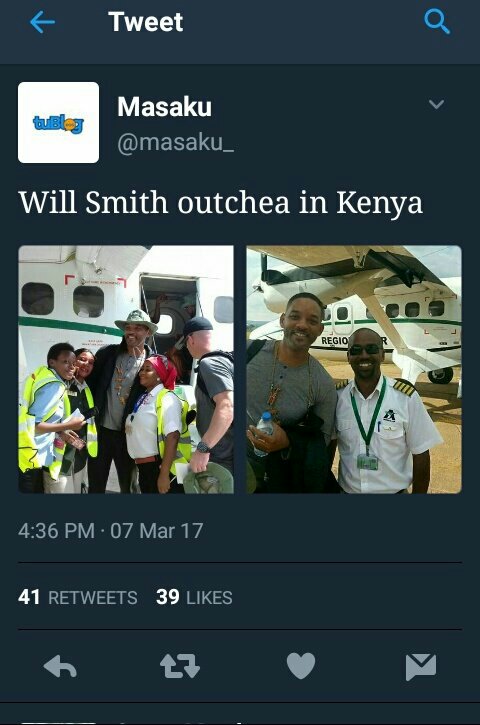Image resolution: width=480 pixels, height=725 pixels.
Task: Tap the LIKES label text
Action: pos(209,597)
